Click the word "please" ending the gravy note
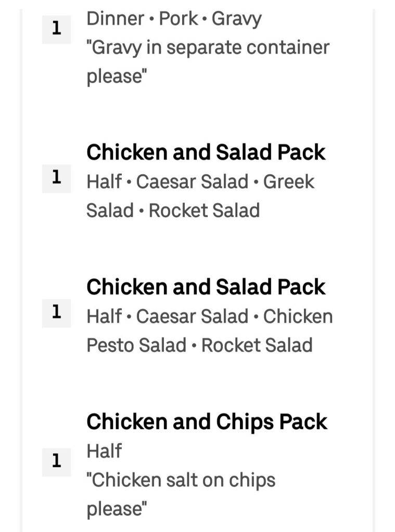The image size is (395, 532). pyautogui.click(x=117, y=76)
